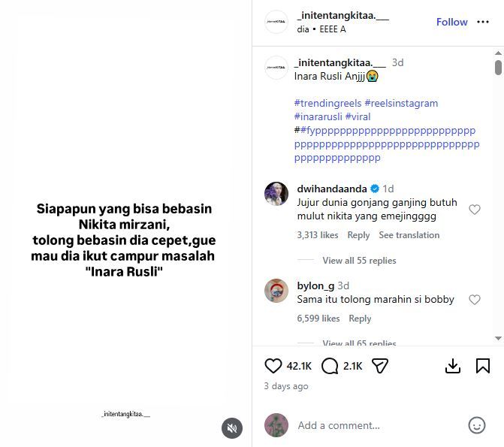Follow the _initentangkitaa.__ account
The width and height of the screenshot is (504, 447).
pos(451,22)
